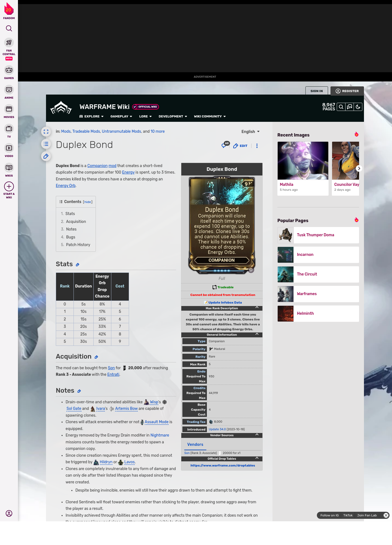Open the Incarnon popular page
The image size is (392, 545).
click(318, 255)
